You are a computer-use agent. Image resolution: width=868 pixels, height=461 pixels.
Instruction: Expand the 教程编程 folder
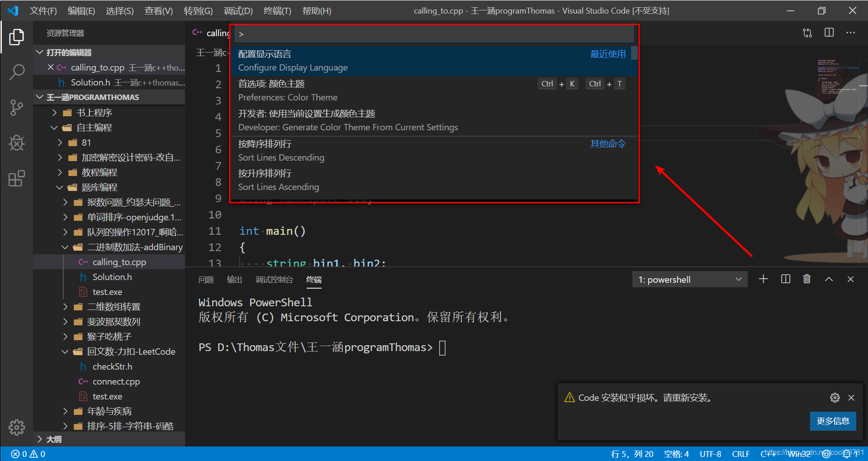click(x=109, y=172)
